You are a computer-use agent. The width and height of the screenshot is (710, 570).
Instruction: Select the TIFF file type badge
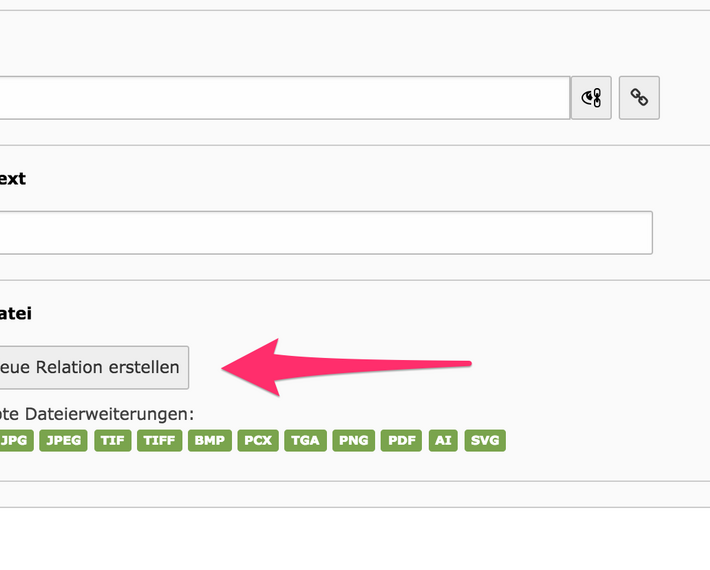[159, 440]
